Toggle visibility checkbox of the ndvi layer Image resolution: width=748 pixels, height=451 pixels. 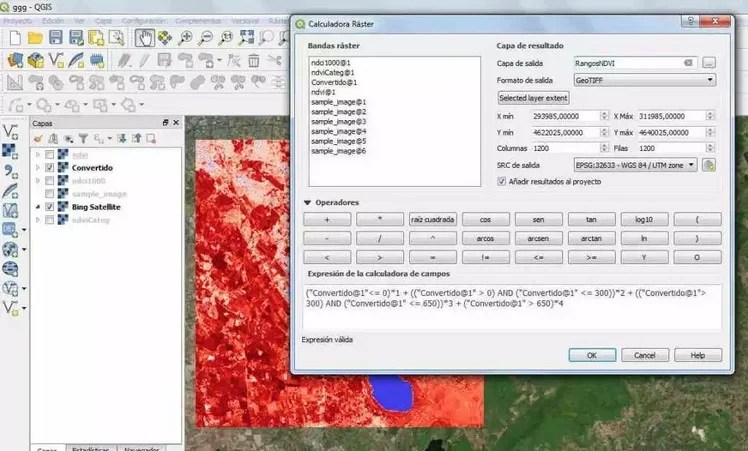click(49, 155)
